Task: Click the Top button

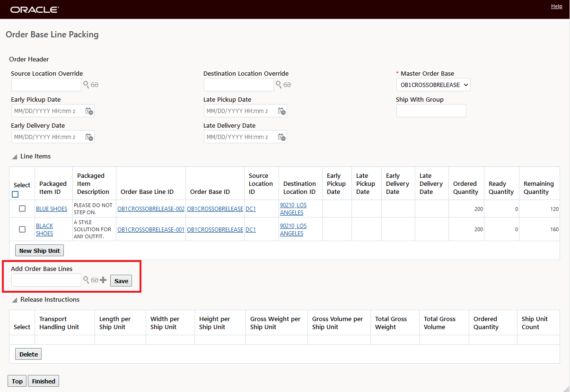Action: 17,381
